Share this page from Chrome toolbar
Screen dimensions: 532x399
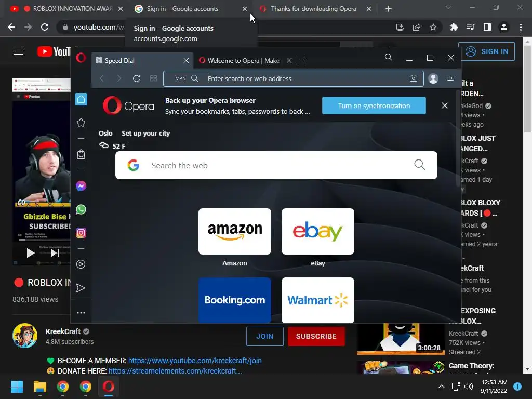coord(417,27)
